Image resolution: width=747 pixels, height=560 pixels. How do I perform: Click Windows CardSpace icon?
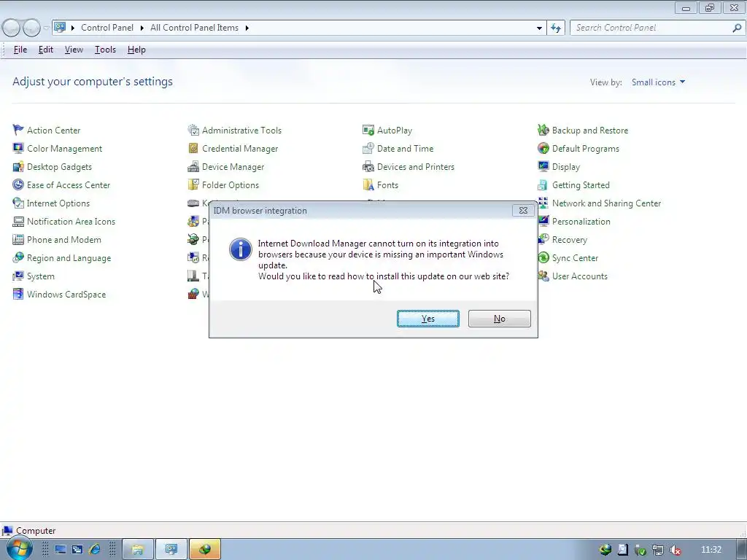18,295
